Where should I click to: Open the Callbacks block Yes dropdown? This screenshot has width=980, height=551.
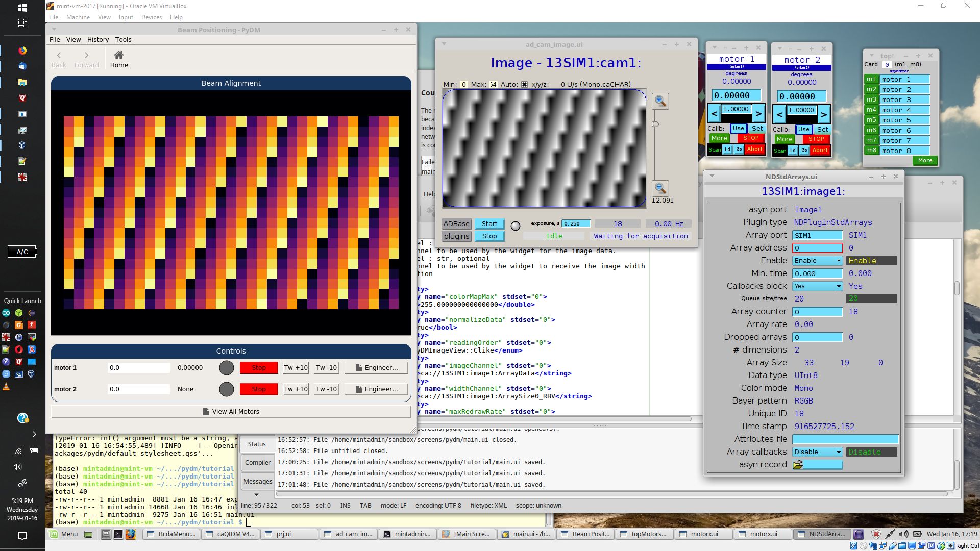click(839, 286)
